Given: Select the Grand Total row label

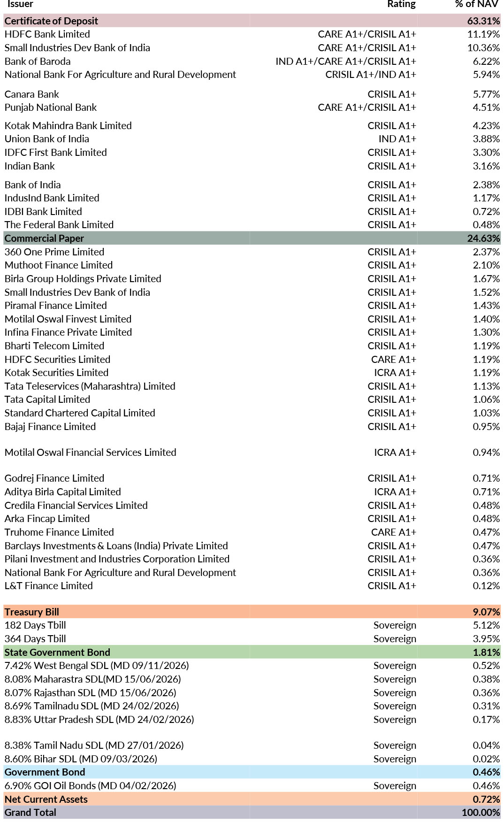Looking at the screenshot, I should point(31,813).
